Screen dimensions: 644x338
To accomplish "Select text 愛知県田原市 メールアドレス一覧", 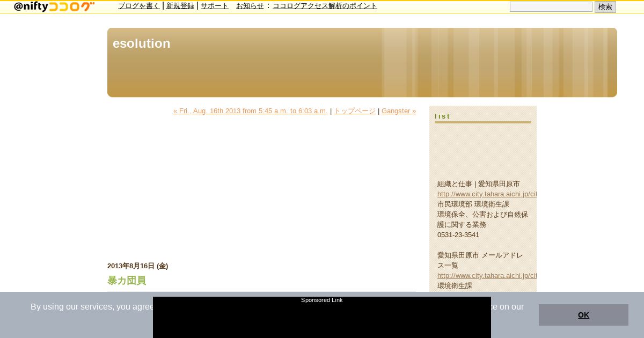I will click(480, 260).
